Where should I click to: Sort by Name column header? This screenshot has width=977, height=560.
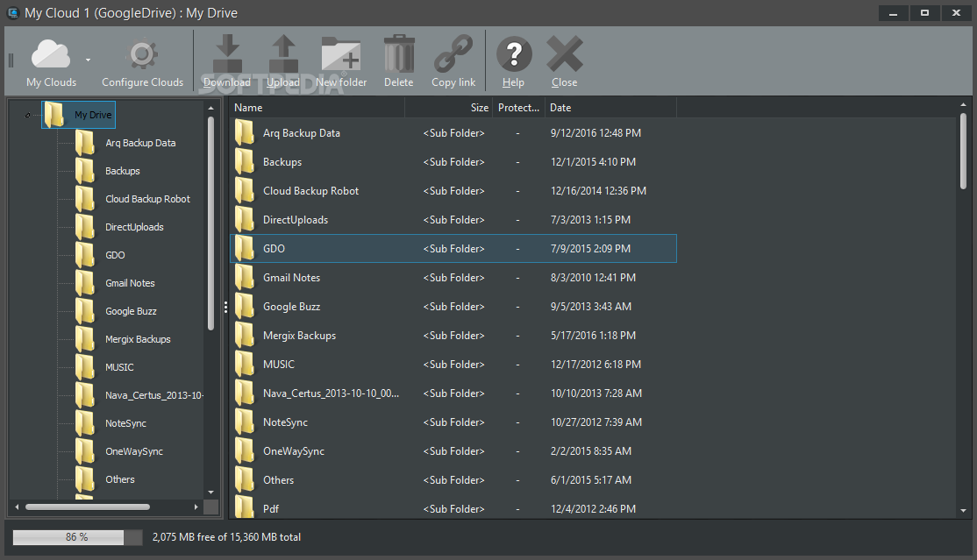click(317, 107)
